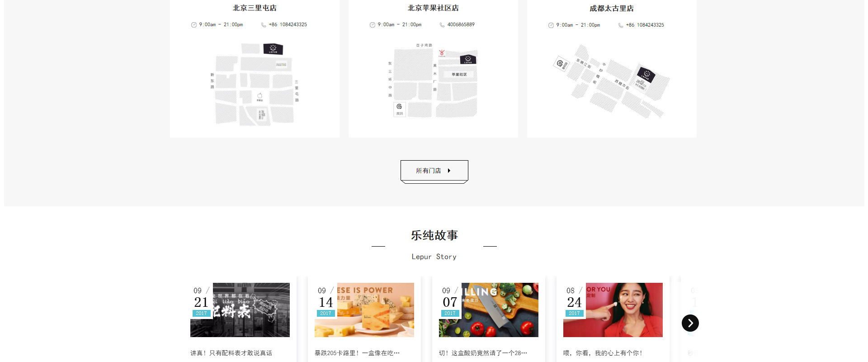
Task: Click the next arrow in Lepur Story carousel
Action: (x=690, y=323)
